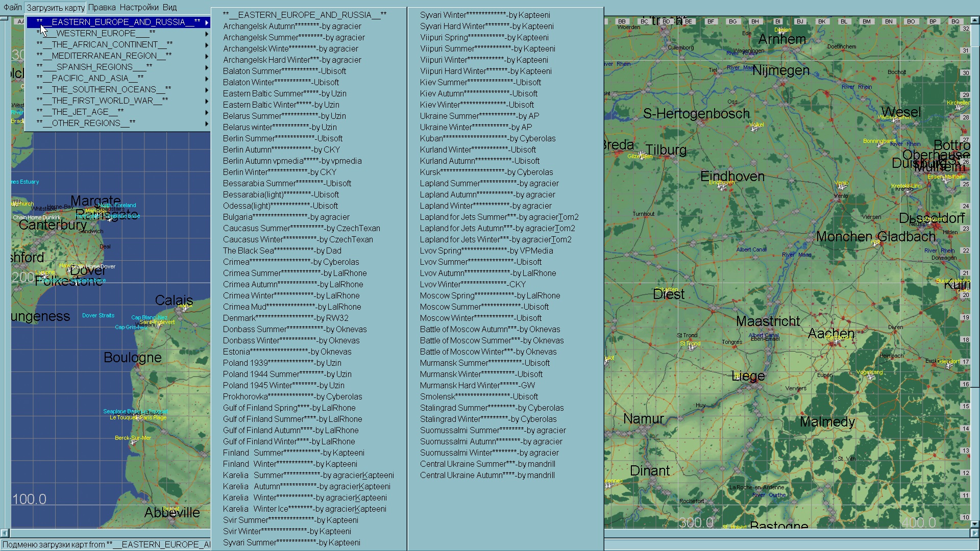Click vertical scrollbar up arrow

(974, 21)
